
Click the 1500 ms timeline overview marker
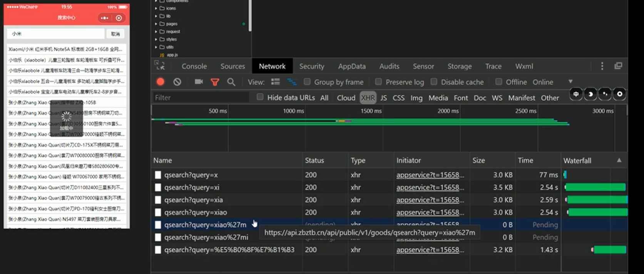point(371,111)
